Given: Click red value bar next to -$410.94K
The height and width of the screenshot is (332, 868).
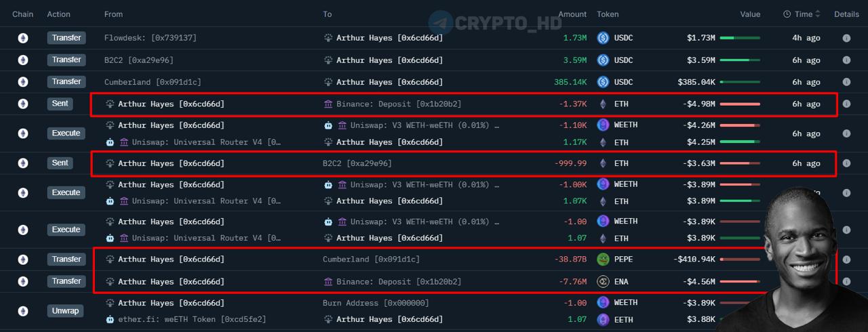Looking at the screenshot, I should pyautogui.click(x=740, y=260).
